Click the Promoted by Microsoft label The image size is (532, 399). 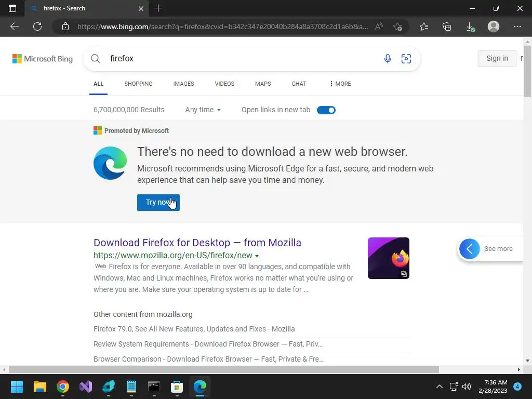(x=137, y=131)
